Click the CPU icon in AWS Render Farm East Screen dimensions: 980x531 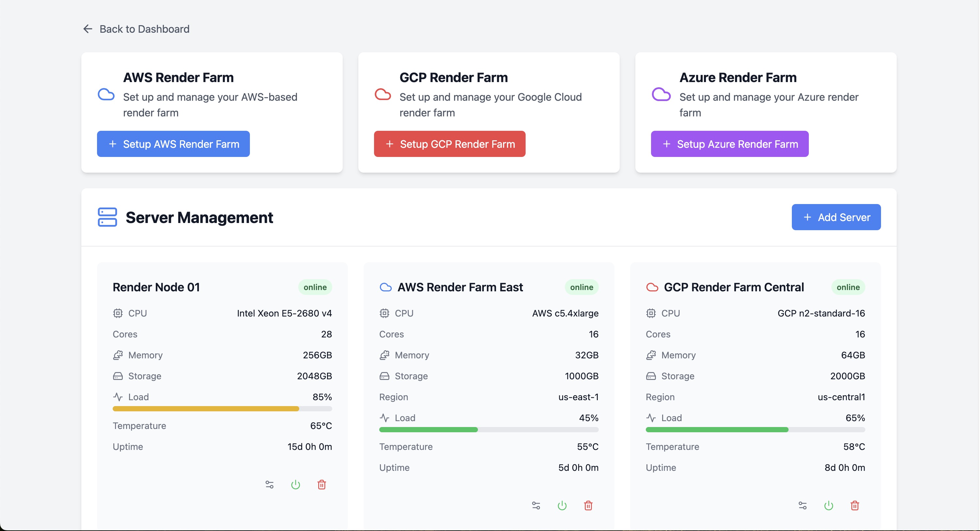[384, 313]
